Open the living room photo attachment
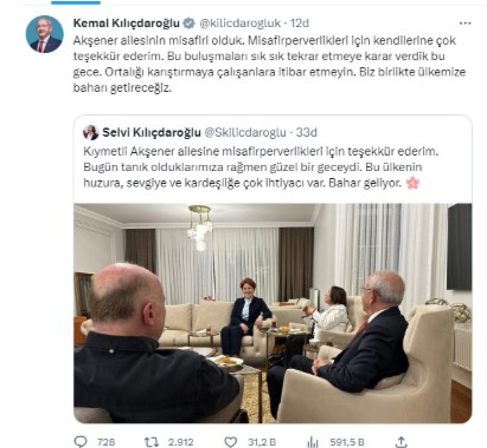Viewport: 487px width, 448px height. [x=273, y=313]
